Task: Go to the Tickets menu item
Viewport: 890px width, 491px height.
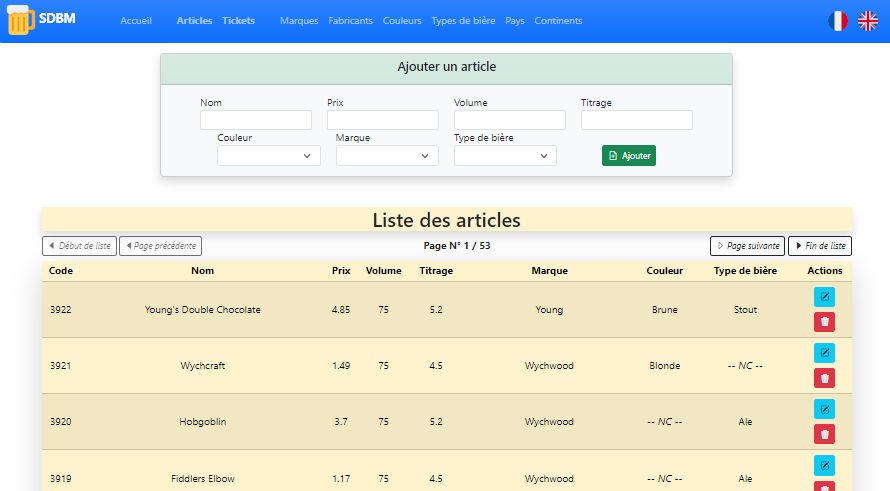Action: pyautogui.click(x=238, y=21)
